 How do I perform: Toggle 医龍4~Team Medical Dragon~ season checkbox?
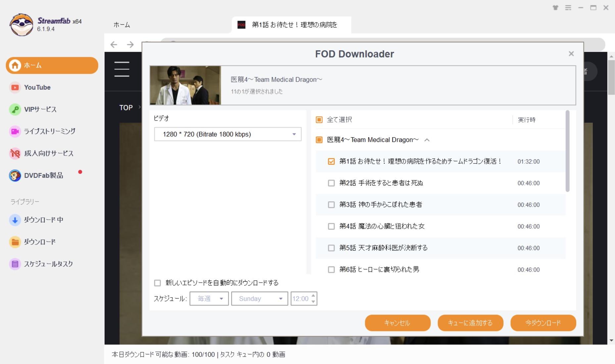coord(319,140)
